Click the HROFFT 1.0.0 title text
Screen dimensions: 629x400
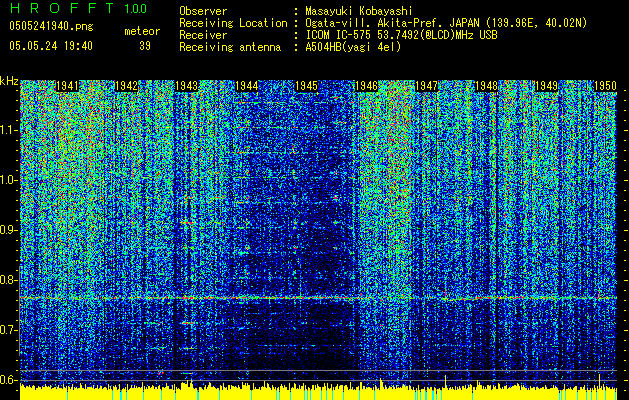tap(79, 8)
